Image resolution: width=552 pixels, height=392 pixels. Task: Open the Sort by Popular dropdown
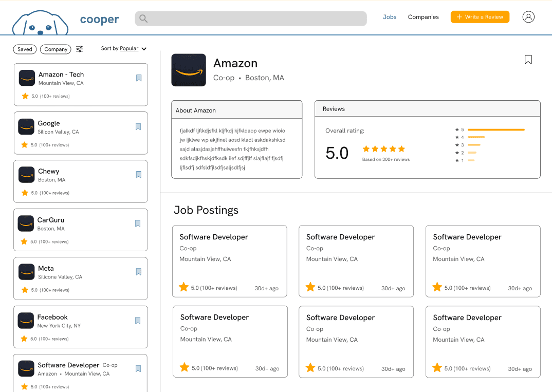coord(123,49)
